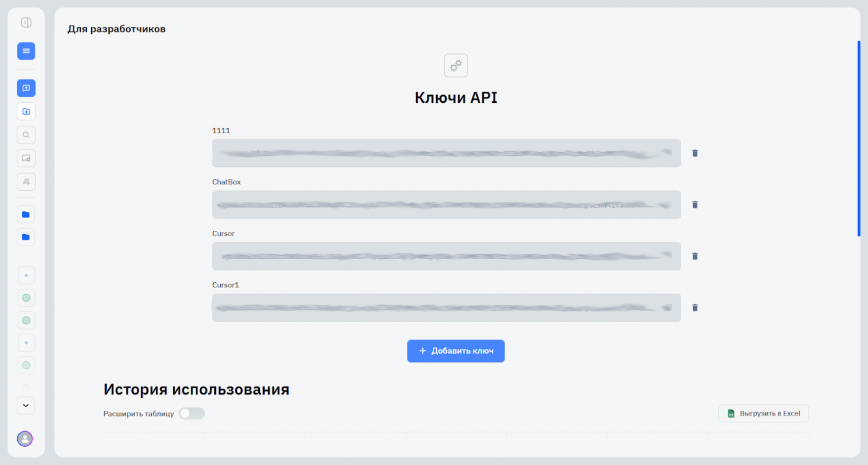
Task: Delete the API key named 1111
Action: tap(694, 153)
